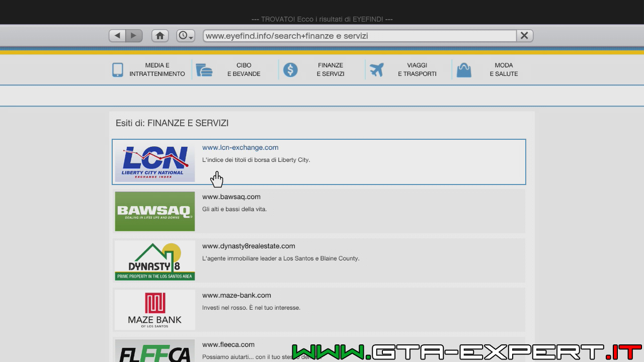Open the browsing history clock dropdown
Viewport: 644px width, 362px height.
pyautogui.click(x=186, y=36)
